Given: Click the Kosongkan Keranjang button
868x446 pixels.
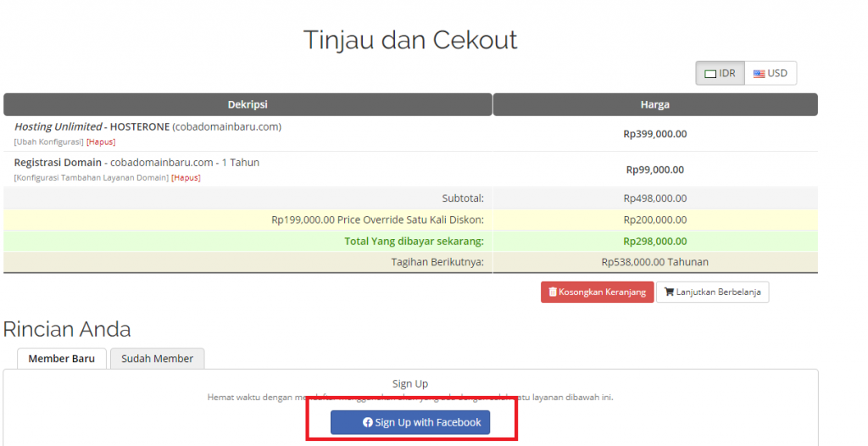Looking at the screenshot, I should (598, 292).
